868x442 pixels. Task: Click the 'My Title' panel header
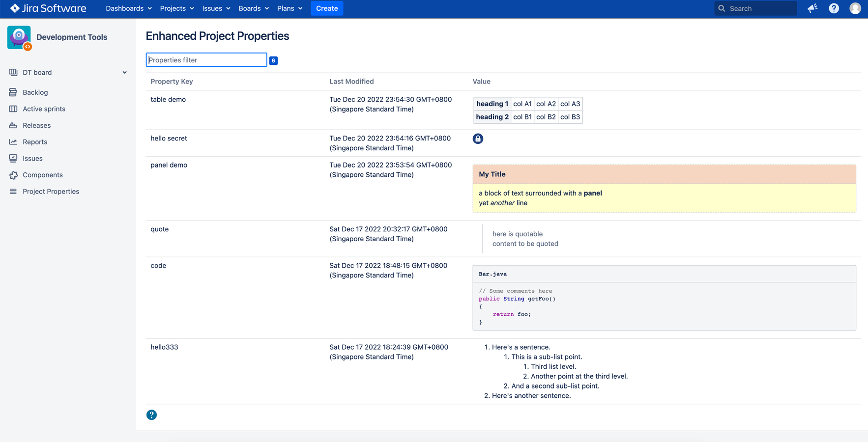pos(664,174)
